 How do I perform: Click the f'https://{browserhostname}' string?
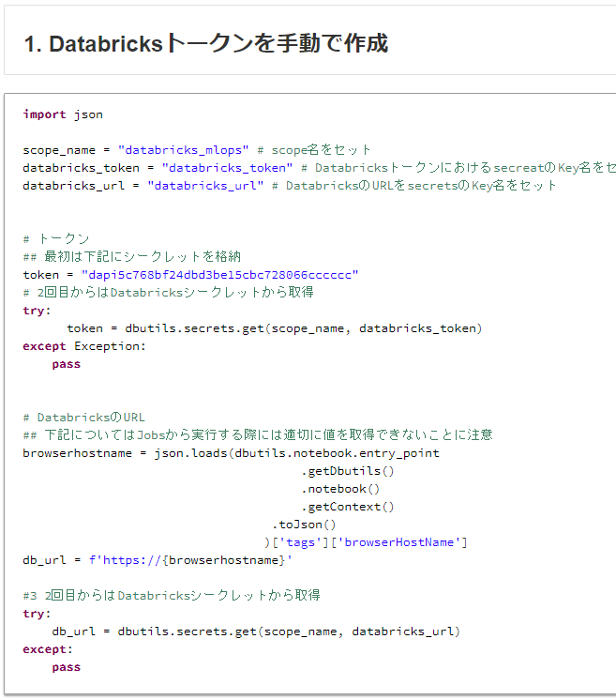tap(190, 560)
